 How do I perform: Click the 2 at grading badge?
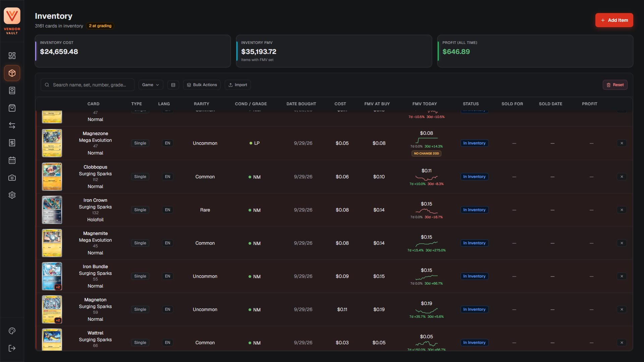coord(100,26)
